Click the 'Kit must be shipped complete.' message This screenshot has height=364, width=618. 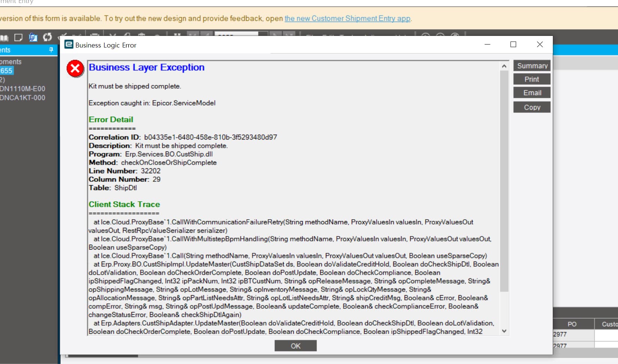(x=135, y=86)
